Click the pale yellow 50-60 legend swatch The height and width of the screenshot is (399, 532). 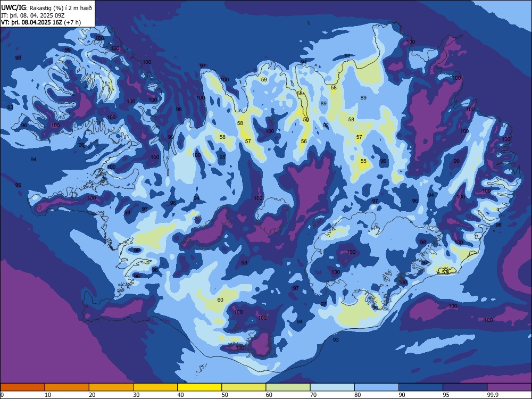click(x=244, y=387)
